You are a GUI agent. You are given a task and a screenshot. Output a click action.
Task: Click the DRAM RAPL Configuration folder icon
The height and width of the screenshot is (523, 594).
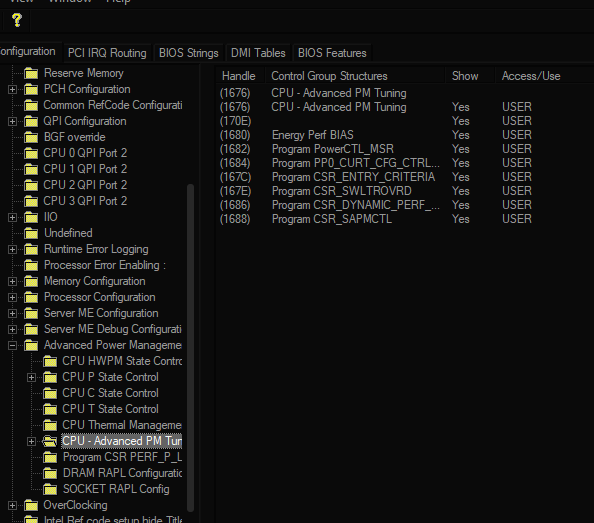50,473
